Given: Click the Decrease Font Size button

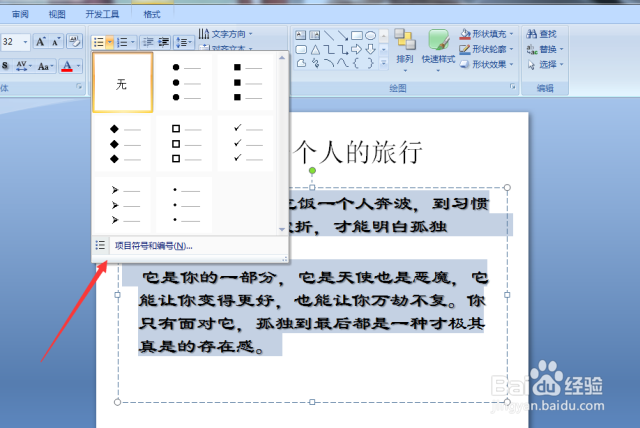Looking at the screenshot, I should coord(56,42).
